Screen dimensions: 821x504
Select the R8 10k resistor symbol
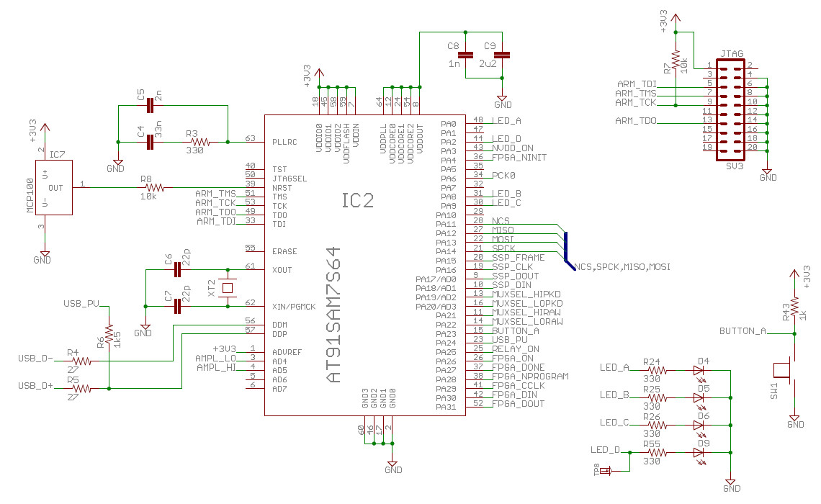[155, 187]
